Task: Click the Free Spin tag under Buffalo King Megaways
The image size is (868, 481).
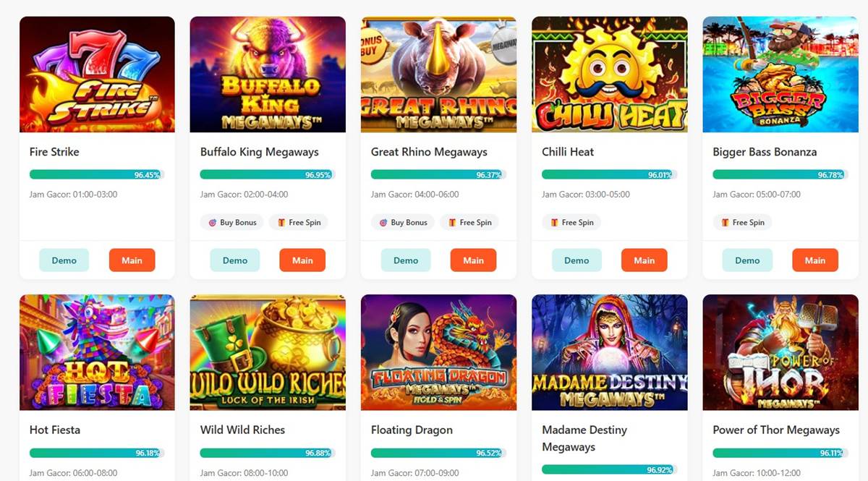Action: tap(298, 223)
